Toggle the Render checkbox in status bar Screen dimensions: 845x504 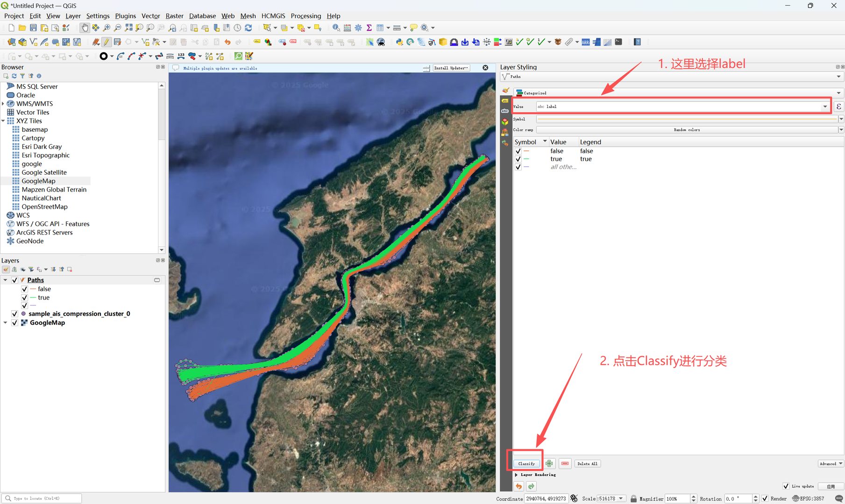[x=765, y=498]
